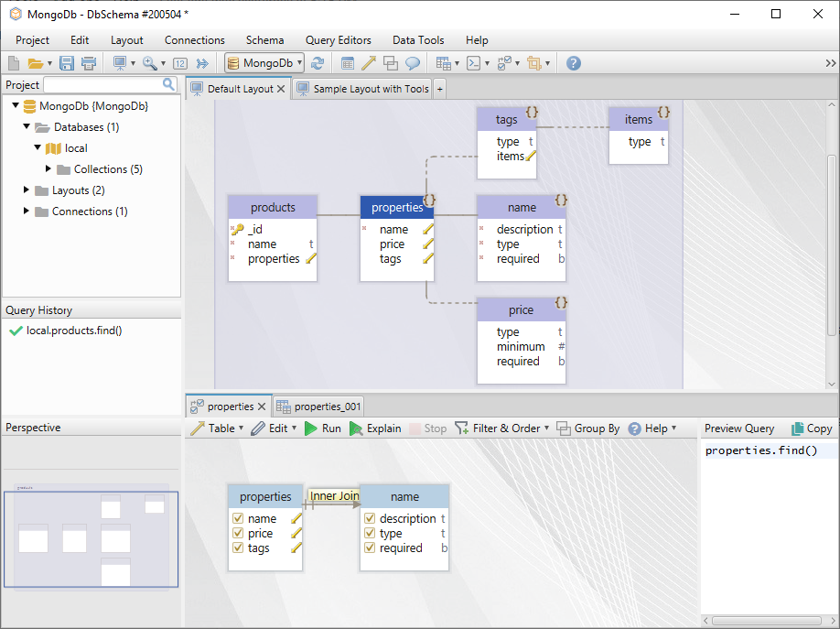Click the new table icon
840x629 pixels.
click(348, 63)
